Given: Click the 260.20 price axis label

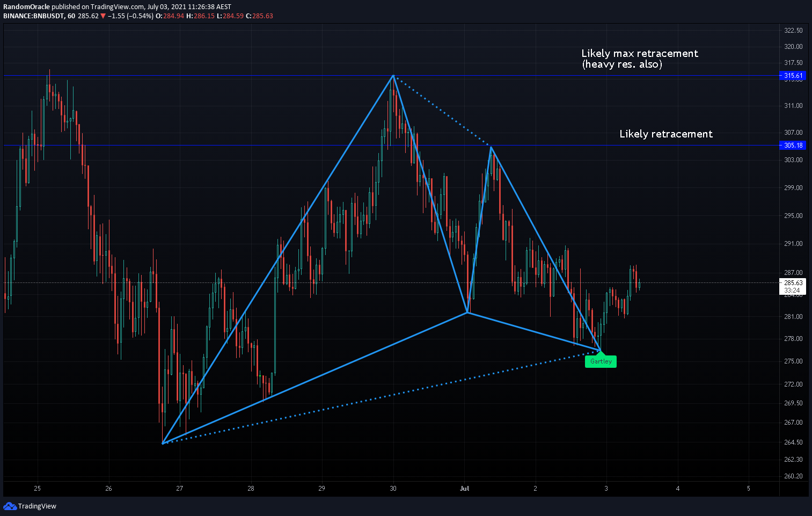Looking at the screenshot, I should pos(793,476).
